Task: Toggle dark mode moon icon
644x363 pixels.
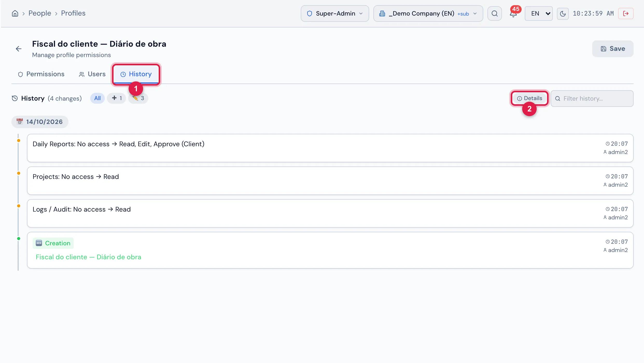Action: coord(563,13)
